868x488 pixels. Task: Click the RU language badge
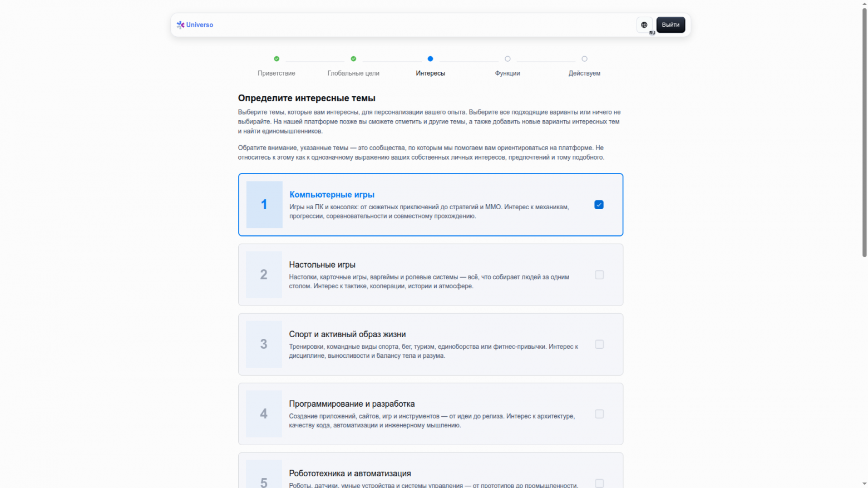click(652, 33)
